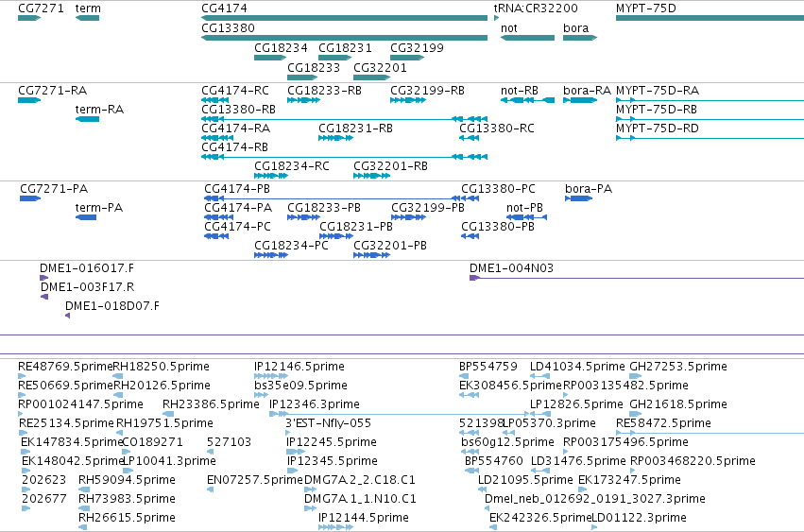Click the CG4174-PC protein label
The width and height of the screenshot is (804, 532).
(237, 227)
